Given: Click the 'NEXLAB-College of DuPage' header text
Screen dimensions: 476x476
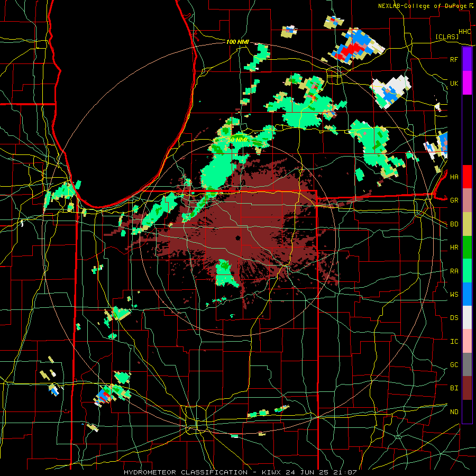Looking at the screenshot, I should [x=423, y=6].
